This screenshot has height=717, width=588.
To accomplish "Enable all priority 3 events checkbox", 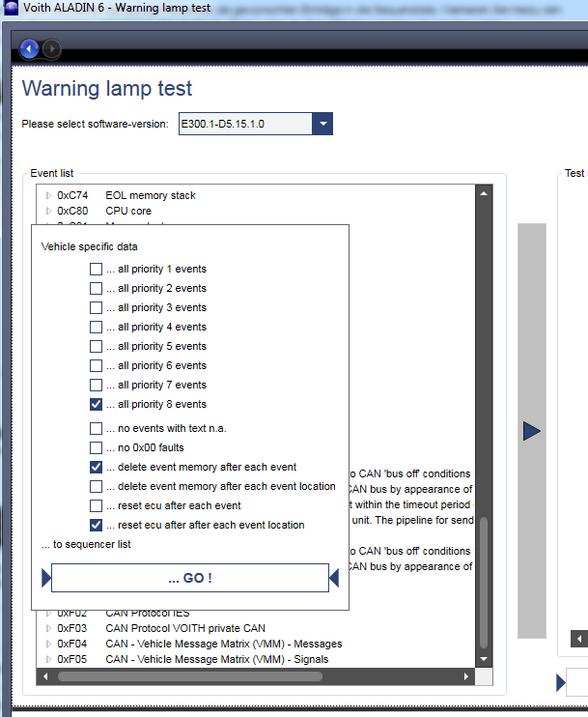I will (96, 307).
